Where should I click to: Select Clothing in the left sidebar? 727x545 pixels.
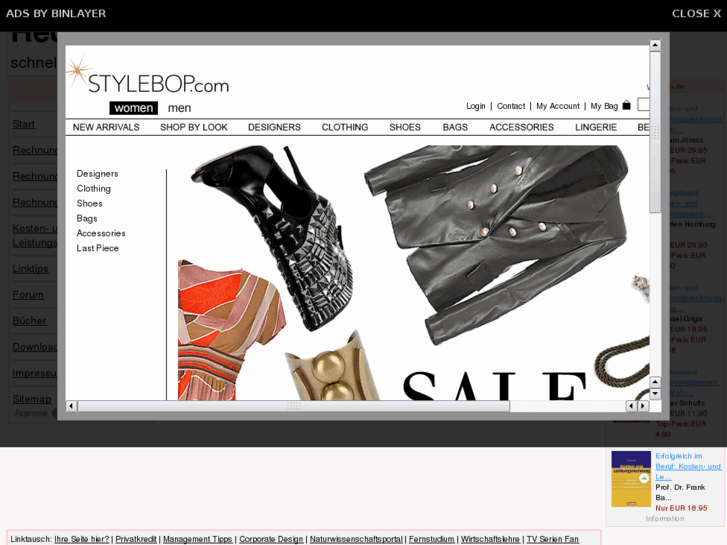tap(94, 188)
